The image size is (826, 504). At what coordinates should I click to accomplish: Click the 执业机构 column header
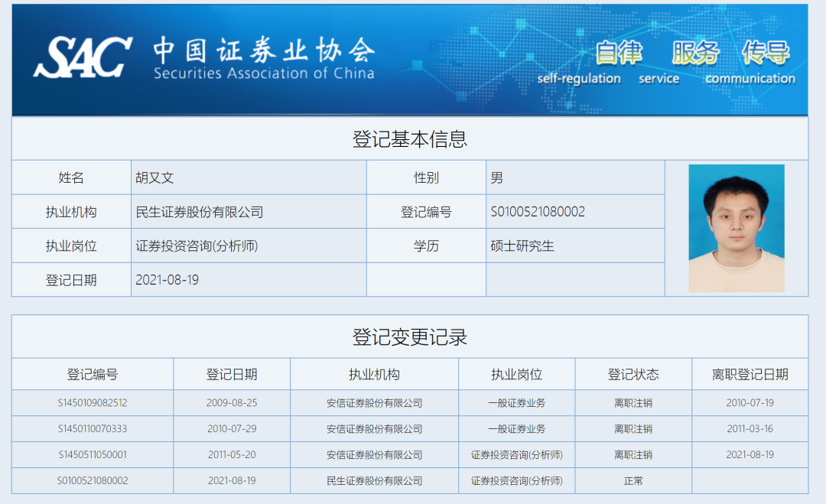372,373
